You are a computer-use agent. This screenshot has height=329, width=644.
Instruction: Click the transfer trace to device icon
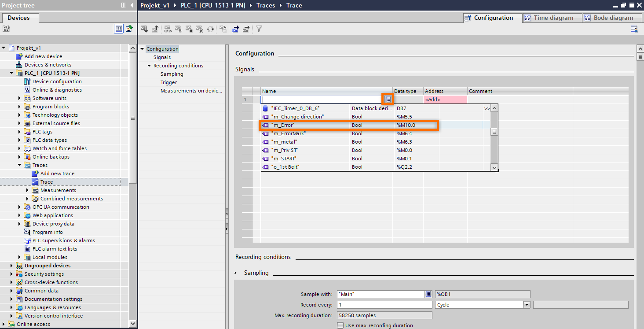click(x=144, y=29)
